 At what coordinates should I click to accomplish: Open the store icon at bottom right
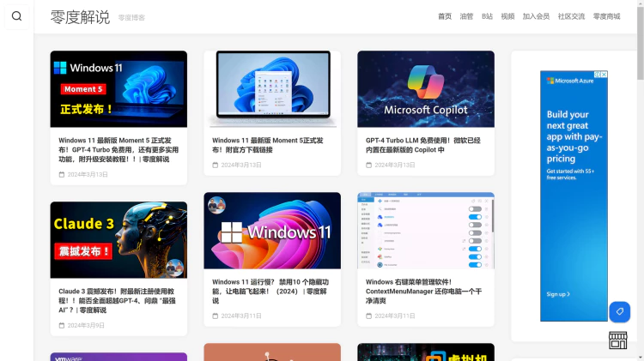click(617, 340)
